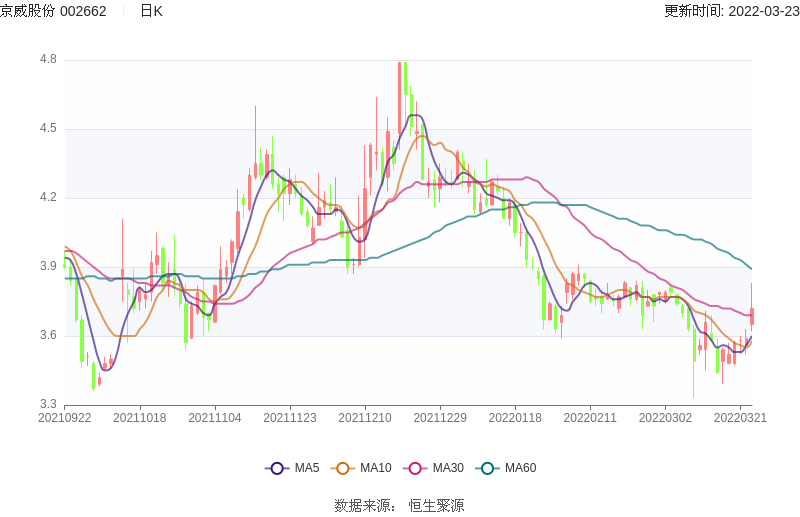Click the 4.8 price label on y-axis
800x517 pixels.
(48, 60)
